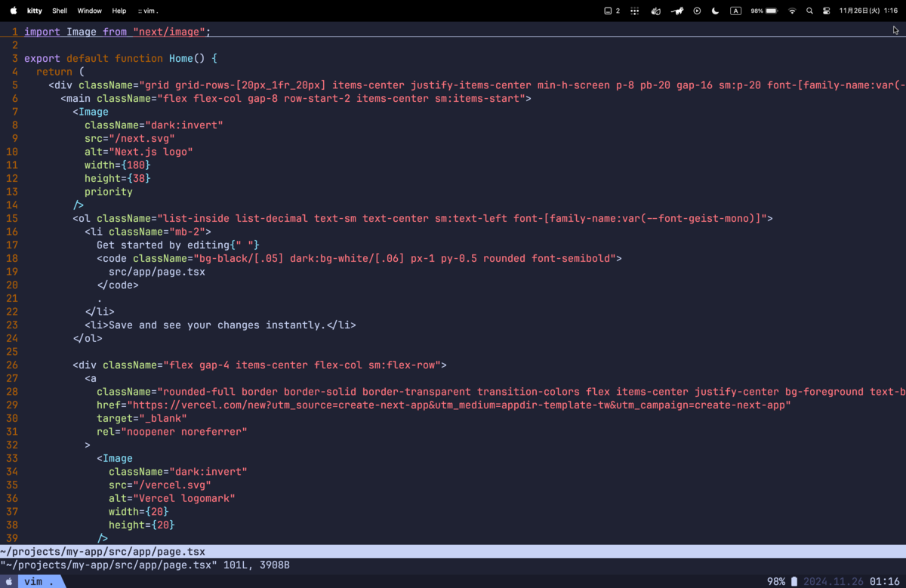Click the 'priority' attribute on line 13

[109, 192]
